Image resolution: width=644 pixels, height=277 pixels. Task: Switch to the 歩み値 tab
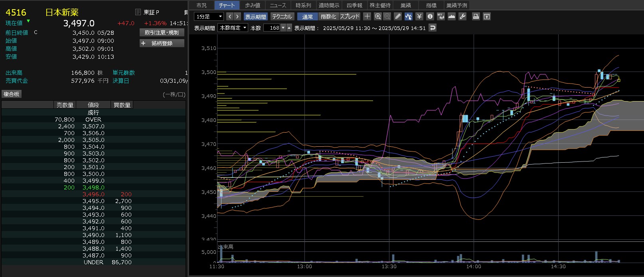pyautogui.click(x=253, y=5)
